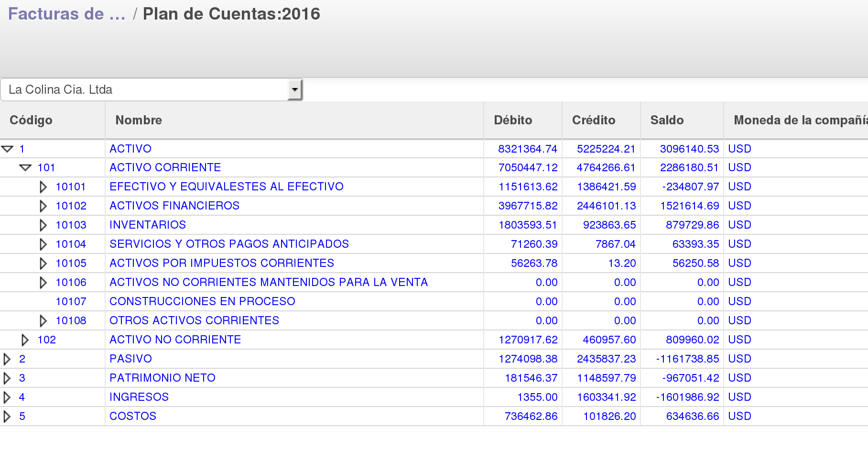The width and height of the screenshot is (868, 462).
Task: Click debit value 7050447.12
Action: point(528,167)
